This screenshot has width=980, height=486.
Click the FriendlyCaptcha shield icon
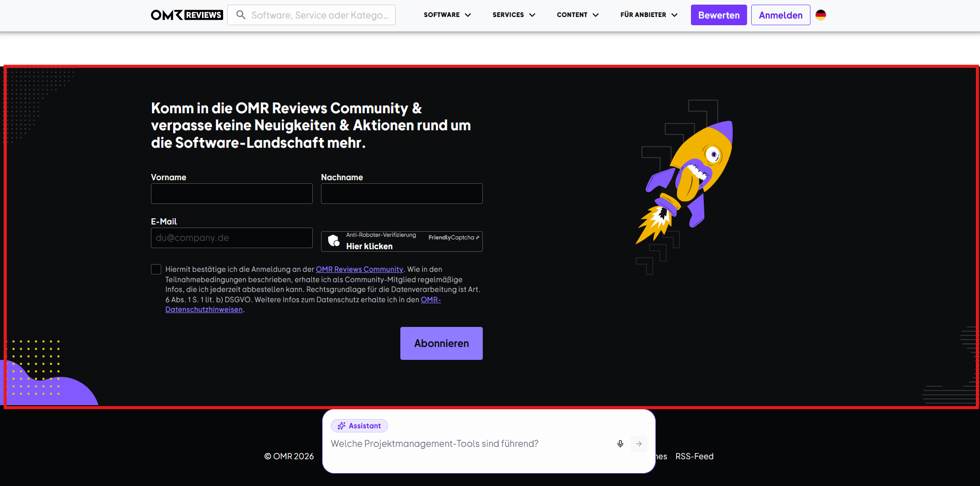pyautogui.click(x=334, y=241)
